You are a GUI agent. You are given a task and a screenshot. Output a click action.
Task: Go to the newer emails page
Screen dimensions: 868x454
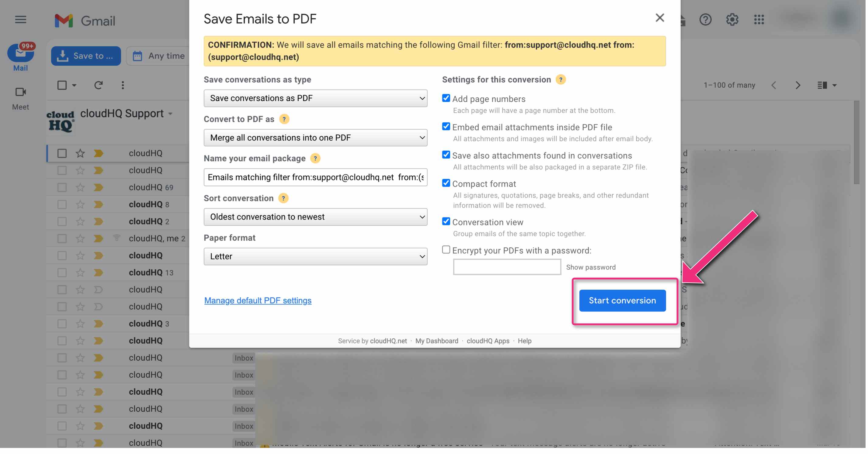(774, 85)
